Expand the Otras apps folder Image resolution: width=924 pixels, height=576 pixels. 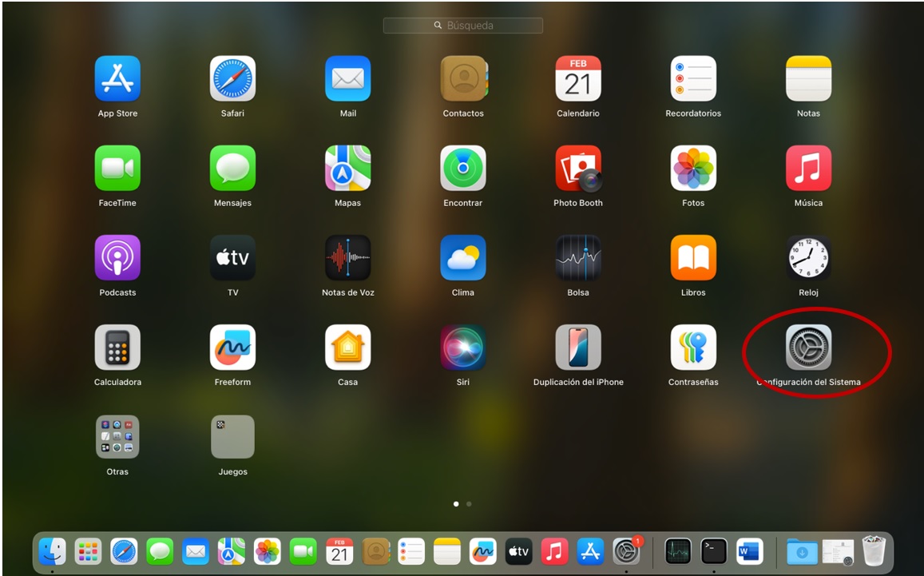(117, 437)
